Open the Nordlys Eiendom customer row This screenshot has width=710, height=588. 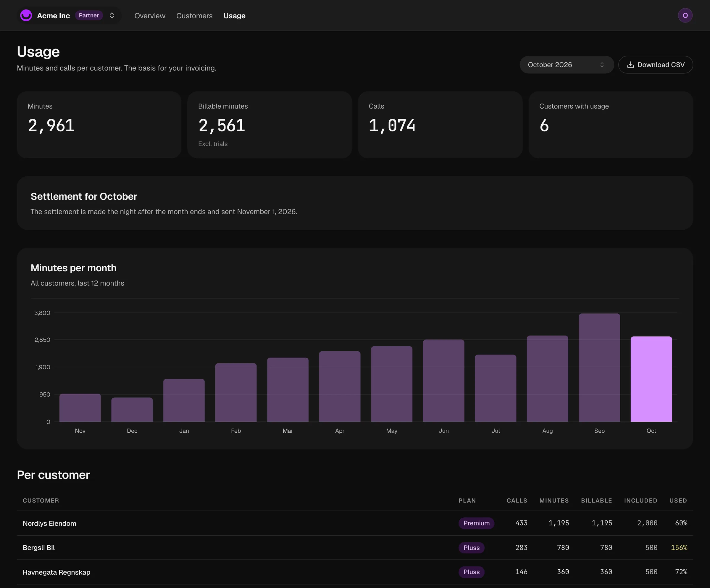point(355,523)
